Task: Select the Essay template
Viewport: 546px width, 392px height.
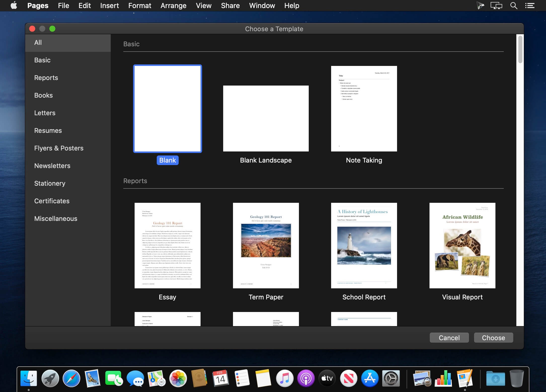Action: [167, 245]
